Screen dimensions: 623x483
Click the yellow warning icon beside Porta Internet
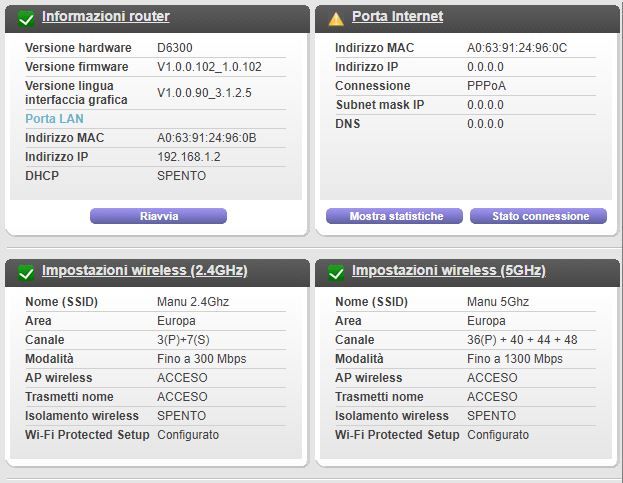(x=336, y=18)
